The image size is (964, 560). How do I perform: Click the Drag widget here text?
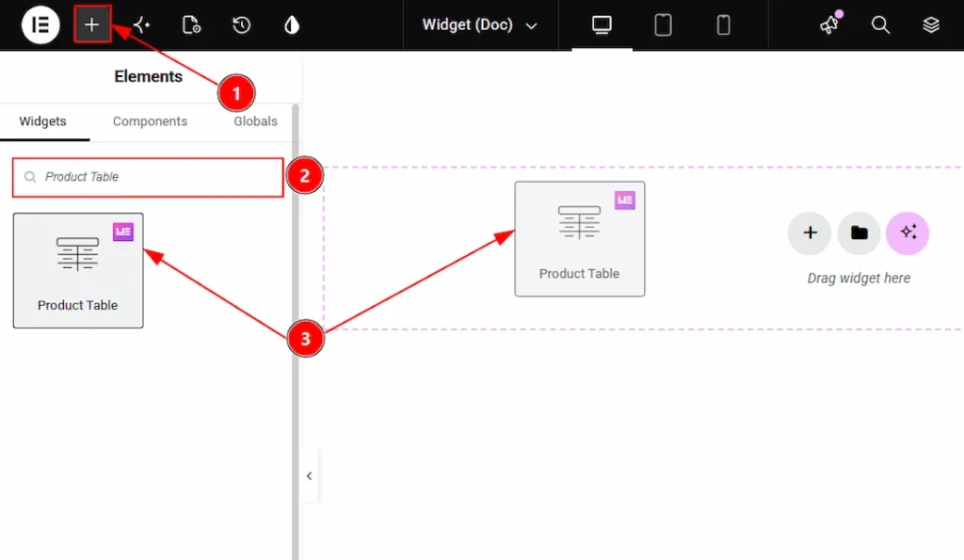point(859,279)
